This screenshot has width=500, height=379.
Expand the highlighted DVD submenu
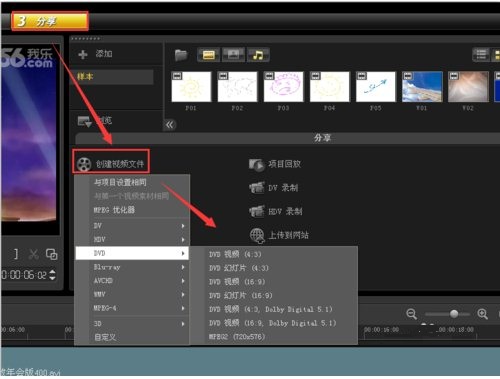click(132, 253)
